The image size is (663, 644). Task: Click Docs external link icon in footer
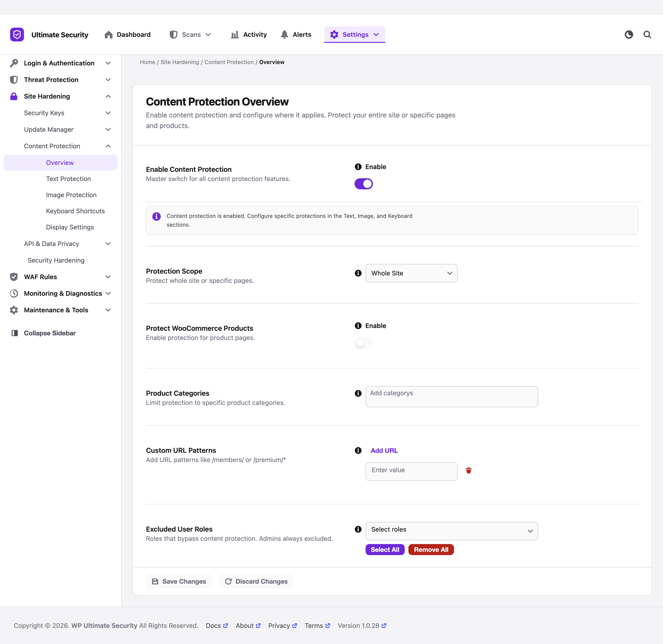coord(226,625)
